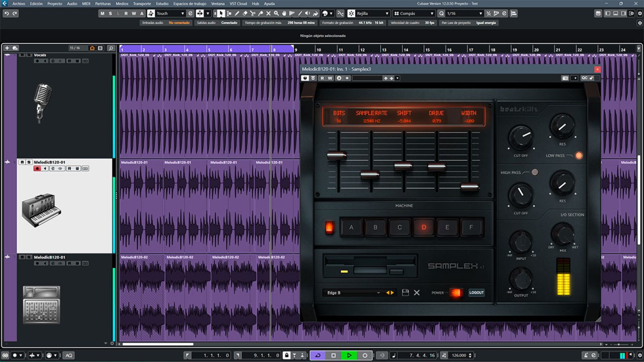Open the Compás grid type dropdown
The width and height of the screenshot is (644, 362).
[x=413, y=13]
